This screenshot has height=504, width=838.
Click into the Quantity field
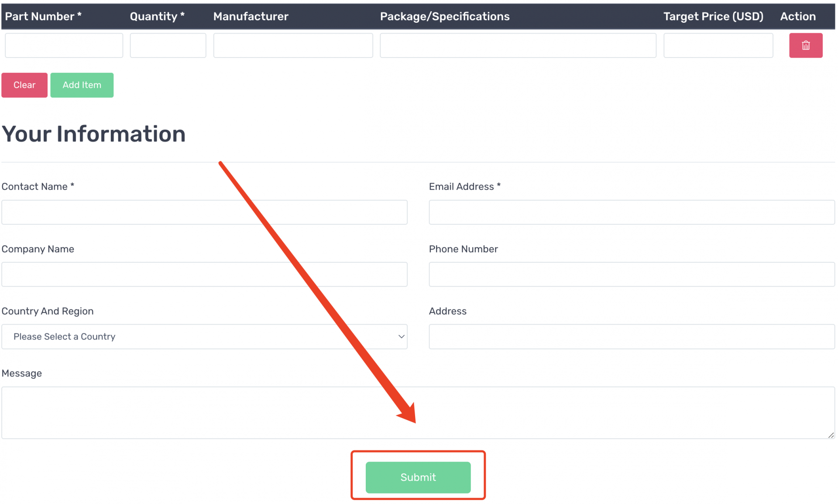[168, 45]
